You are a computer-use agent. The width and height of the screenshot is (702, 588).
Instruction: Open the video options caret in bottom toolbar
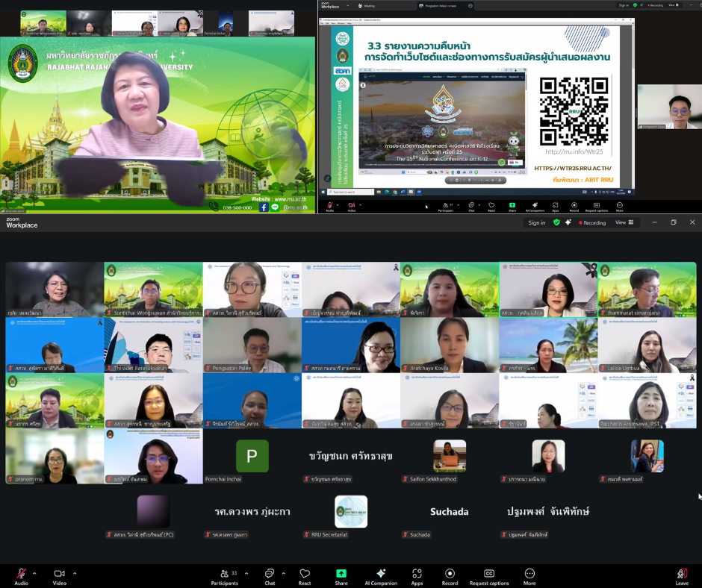(x=75, y=573)
